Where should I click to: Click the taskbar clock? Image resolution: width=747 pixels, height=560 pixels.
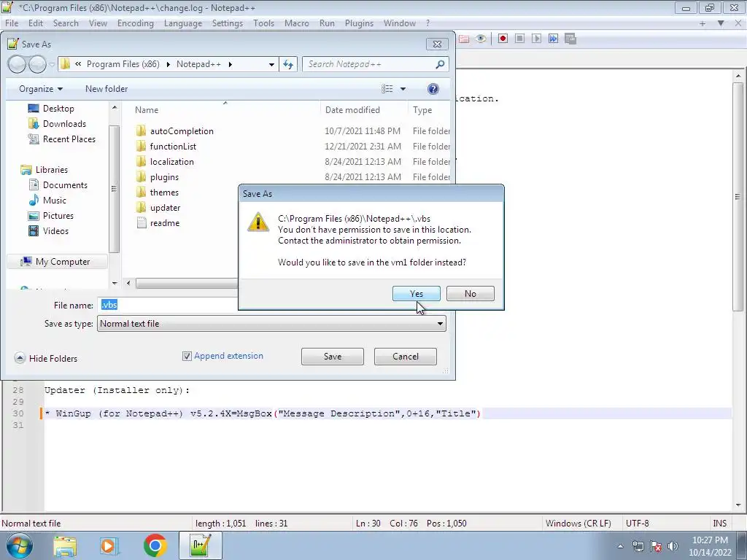[709, 545]
